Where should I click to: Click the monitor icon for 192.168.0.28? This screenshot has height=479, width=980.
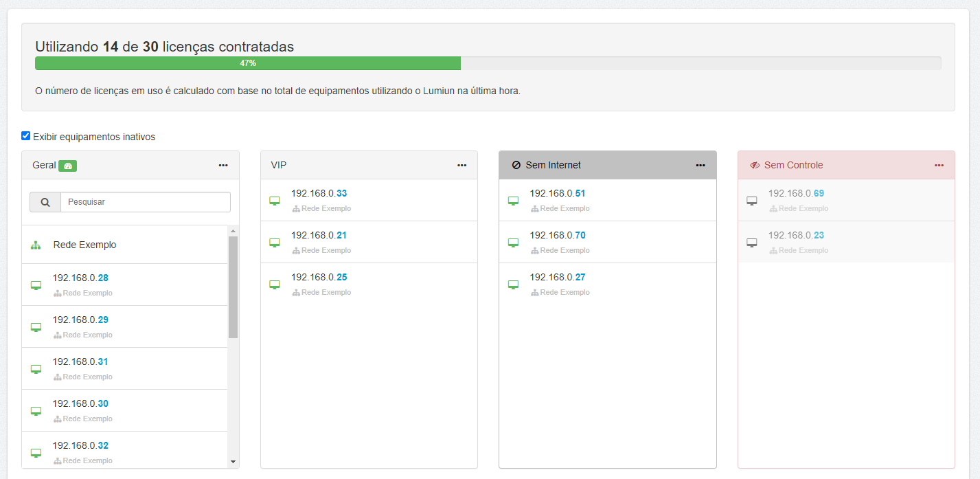click(36, 285)
